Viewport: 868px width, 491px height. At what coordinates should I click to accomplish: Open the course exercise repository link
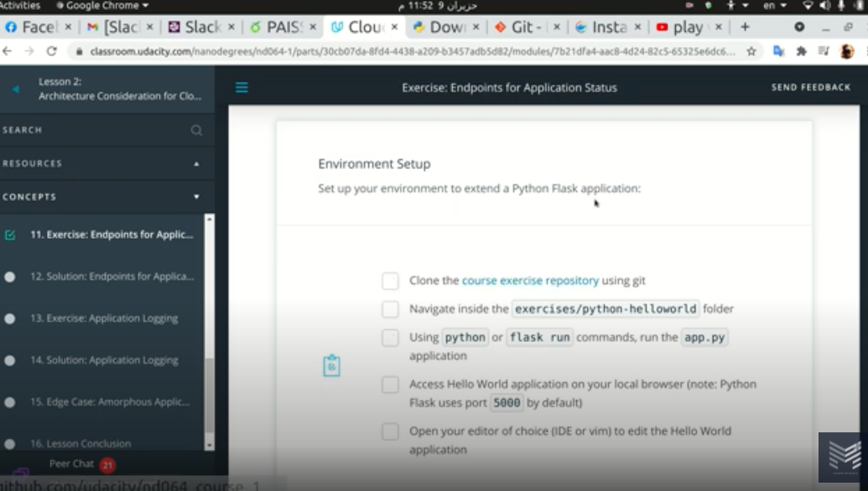tap(530, 281)
